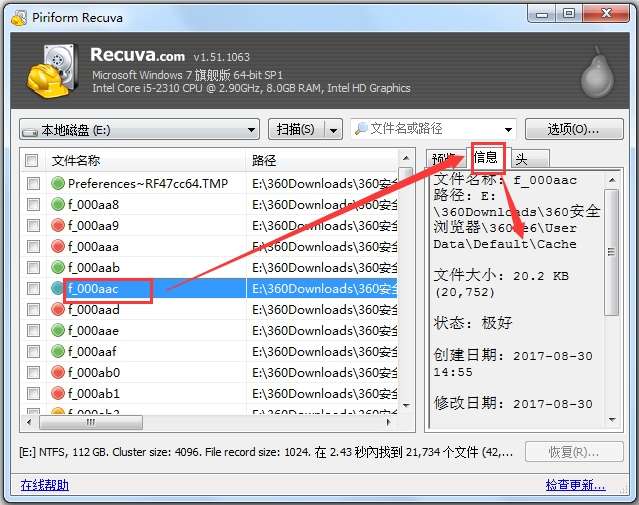Check the box for selected f_000aac
Screen dimensions: 639x505
coord(33,289)
